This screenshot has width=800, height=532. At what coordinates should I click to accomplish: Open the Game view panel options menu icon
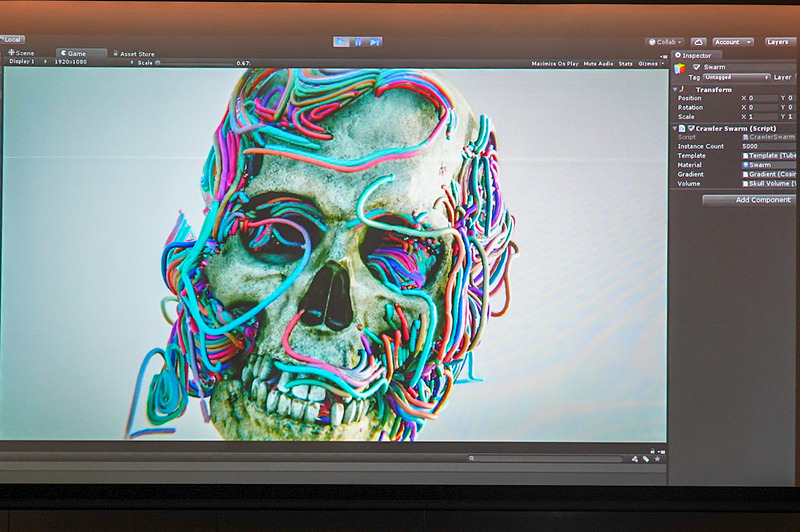point(663,57)
